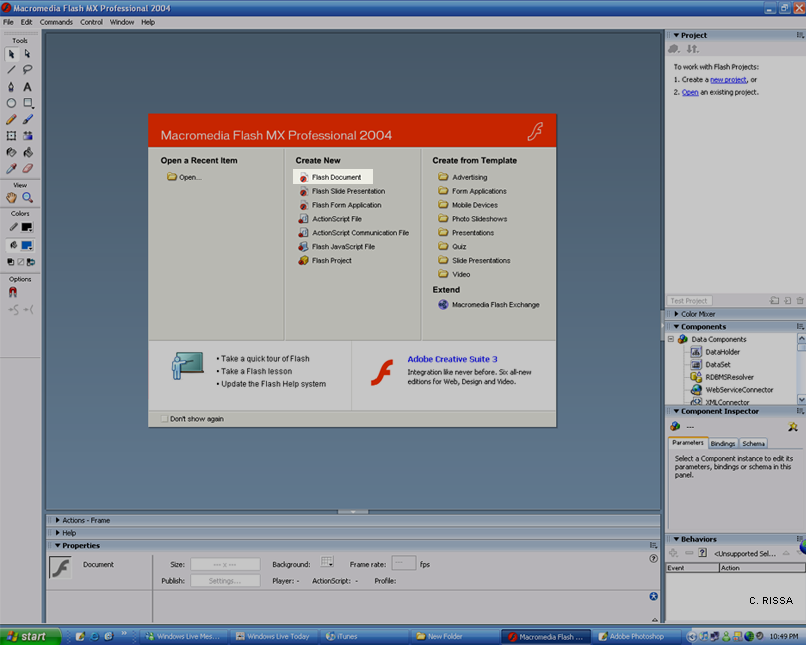Select the Line tool
This screenshot has width=806, height=645.
pyautogui.click(x=11, y=70)
